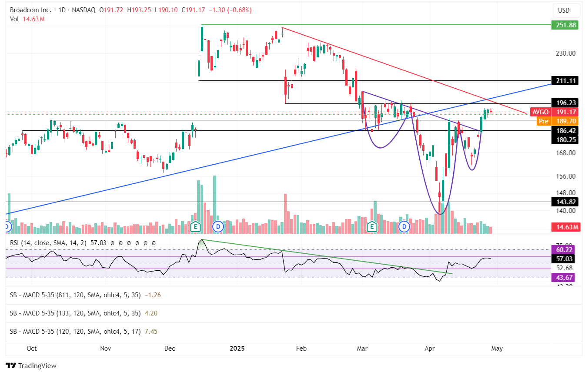Click the Apr label on time axis
The image size is (588, 375).
(430, 348)
